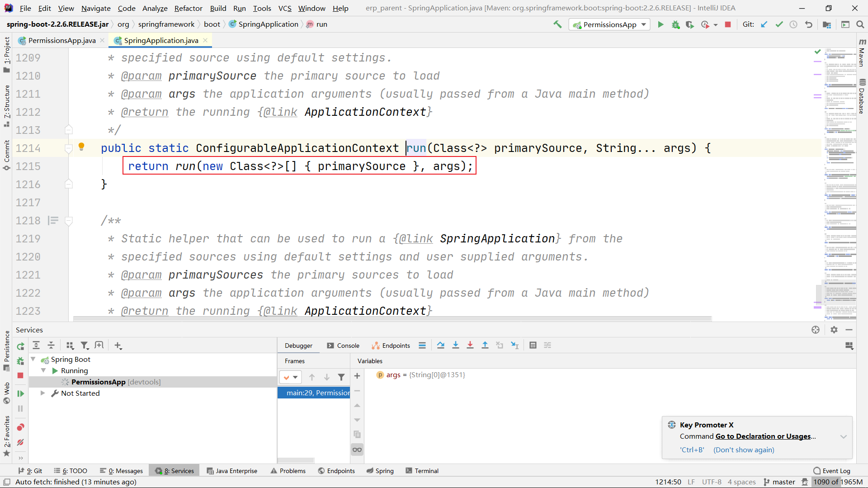Viewport: 868px width, 488px height.
Task: Click the Git update project arrow
Action: click(x=764, y=24)
